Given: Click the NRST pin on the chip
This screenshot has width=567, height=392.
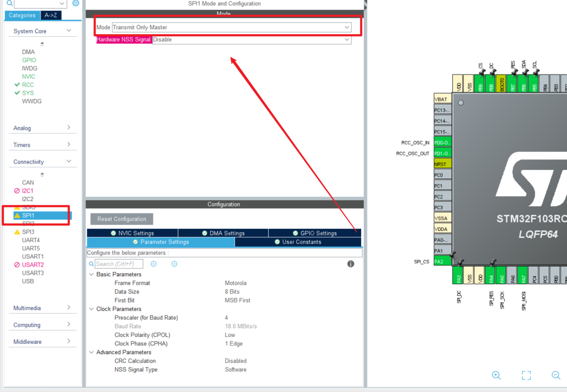Looking at the screenshot, I should tap(443, 164).
